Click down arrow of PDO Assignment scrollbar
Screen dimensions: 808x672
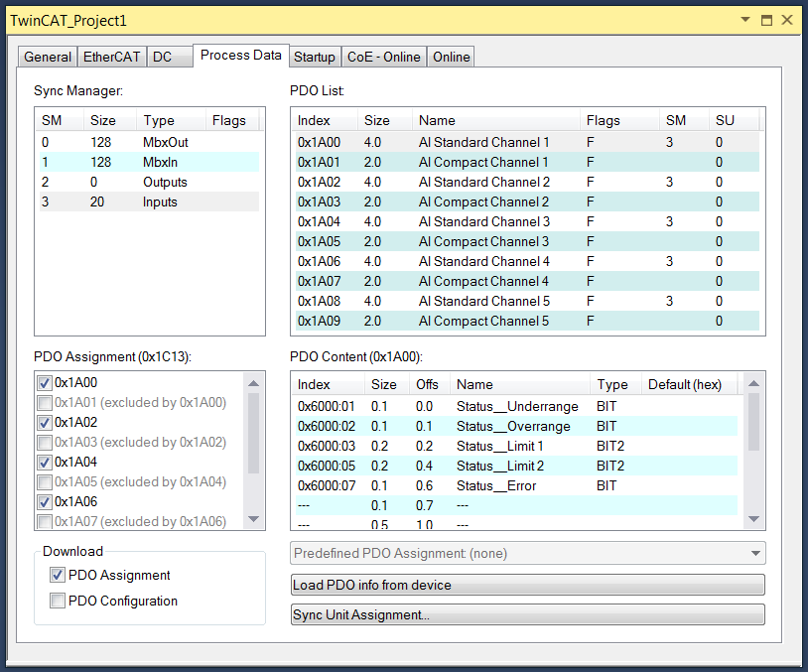253,519
